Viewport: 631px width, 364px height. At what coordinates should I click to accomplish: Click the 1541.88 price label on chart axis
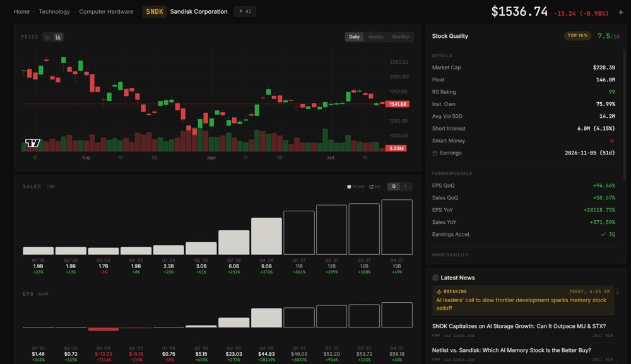pyautogui.click(x=398, y=104)
